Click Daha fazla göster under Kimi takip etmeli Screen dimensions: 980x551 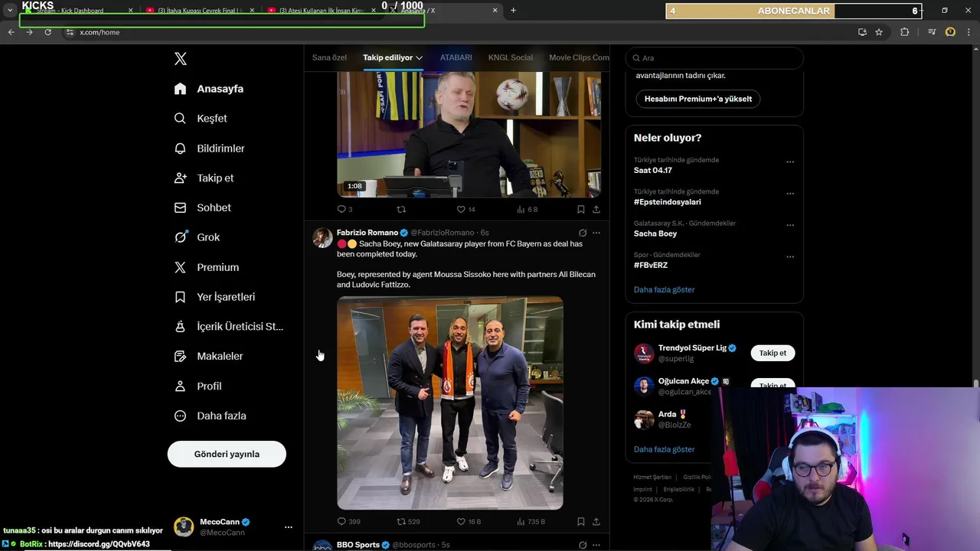coord(665,449)
